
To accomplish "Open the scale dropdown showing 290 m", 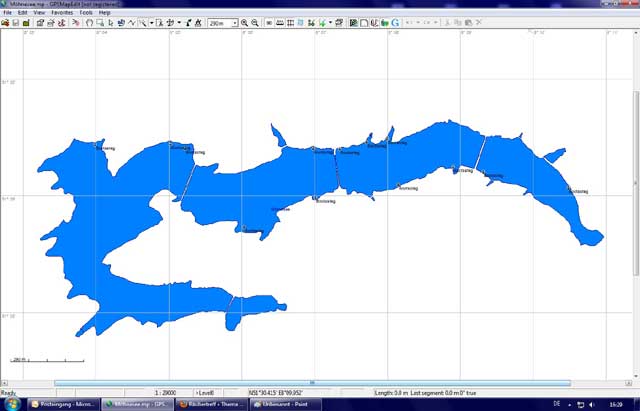I will coord(222,22).
